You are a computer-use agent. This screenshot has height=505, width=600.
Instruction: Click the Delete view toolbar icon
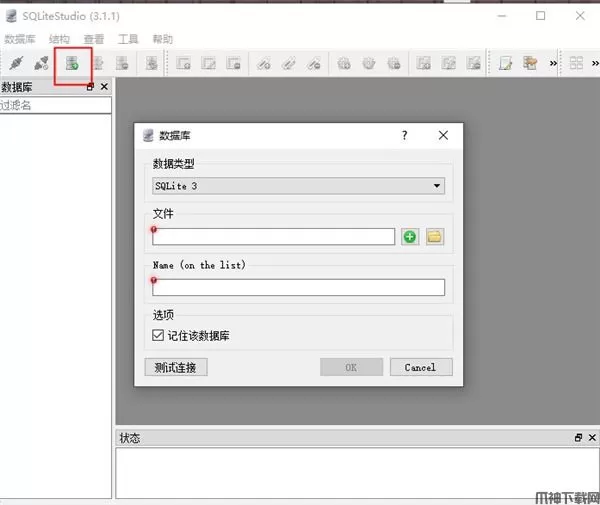click(x=474, y=63)
